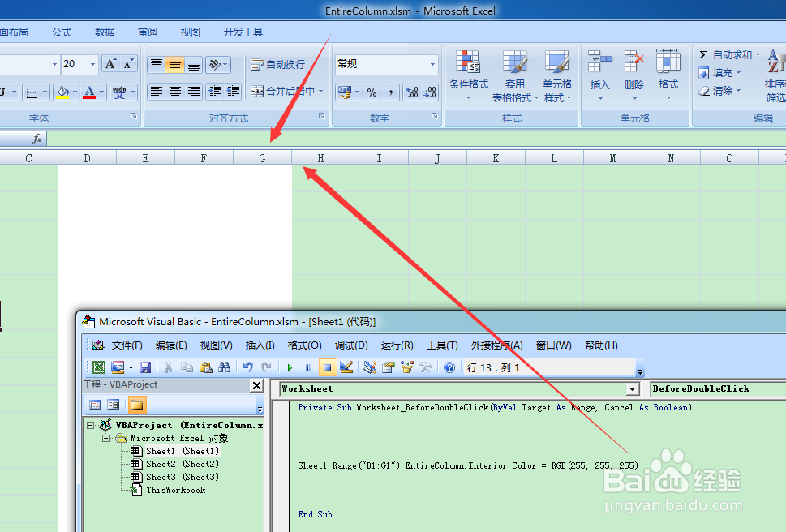Click percent style button in ribbon
This screenshot has width=786, height=532.
click(372, 92)
